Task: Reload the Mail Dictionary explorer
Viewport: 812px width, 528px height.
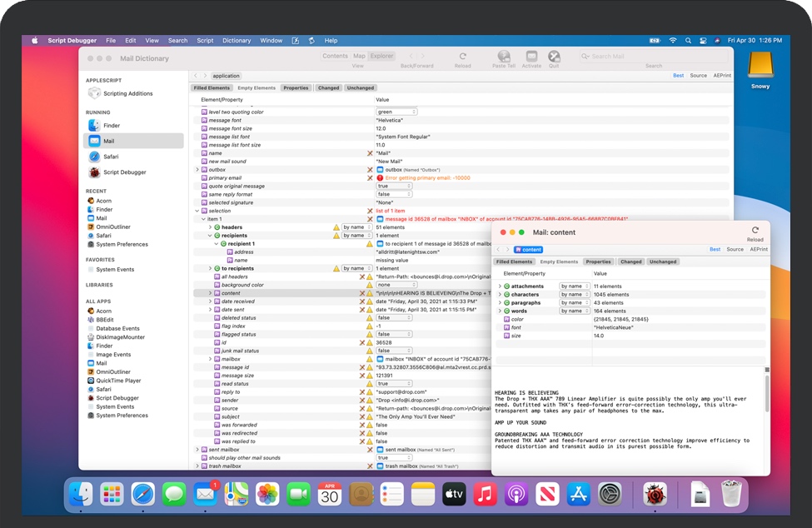Action: pyautogui.click(x=462, y=57)
